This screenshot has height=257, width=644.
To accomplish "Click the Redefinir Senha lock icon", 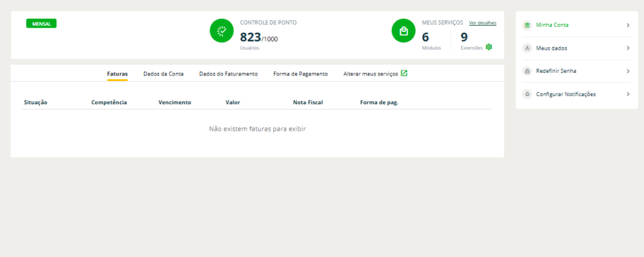I will click(527, 71).
